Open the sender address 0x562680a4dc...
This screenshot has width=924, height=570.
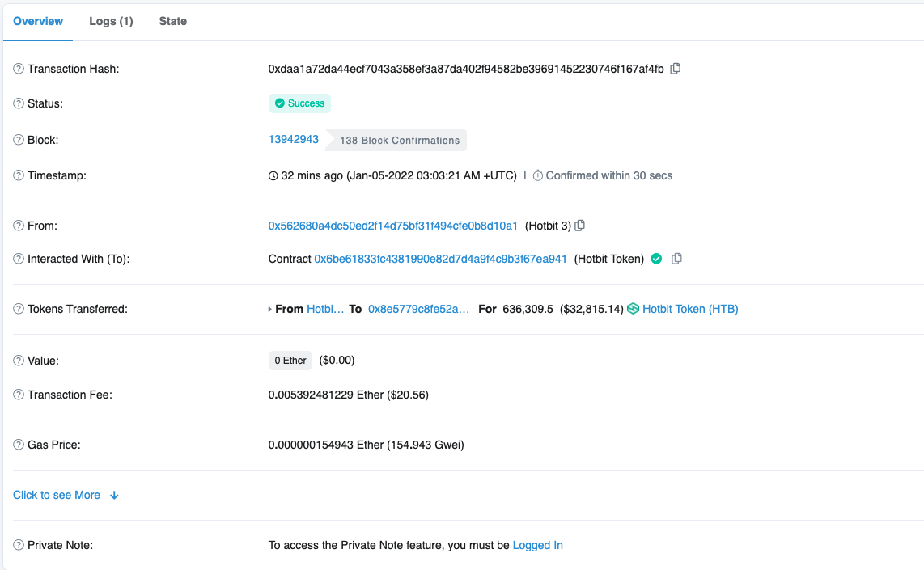coord(392,226)
